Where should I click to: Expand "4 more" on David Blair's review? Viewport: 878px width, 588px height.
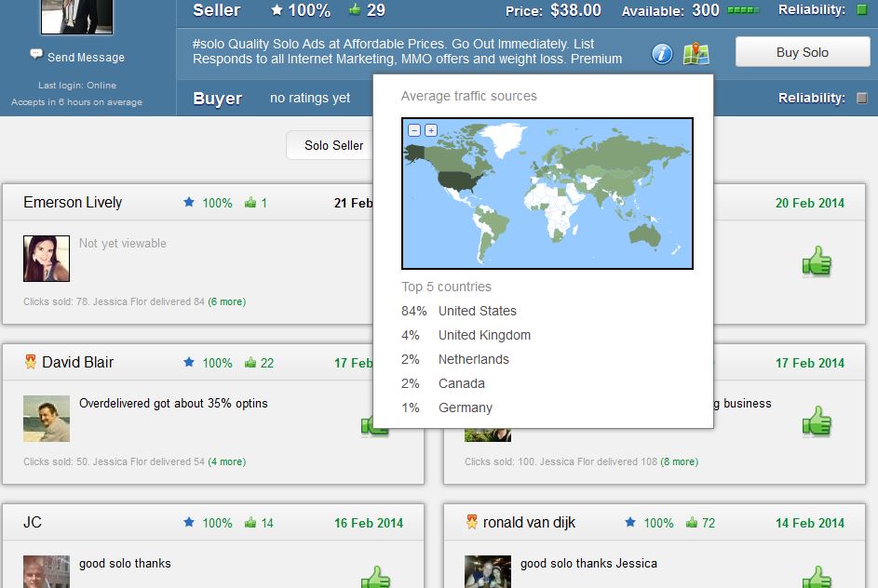(x=226, y=461)
